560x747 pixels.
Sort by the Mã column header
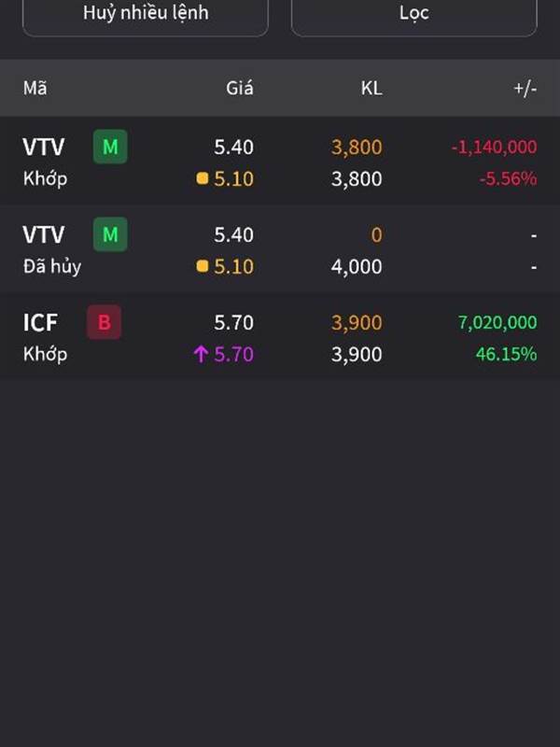[x=35, y=88]
